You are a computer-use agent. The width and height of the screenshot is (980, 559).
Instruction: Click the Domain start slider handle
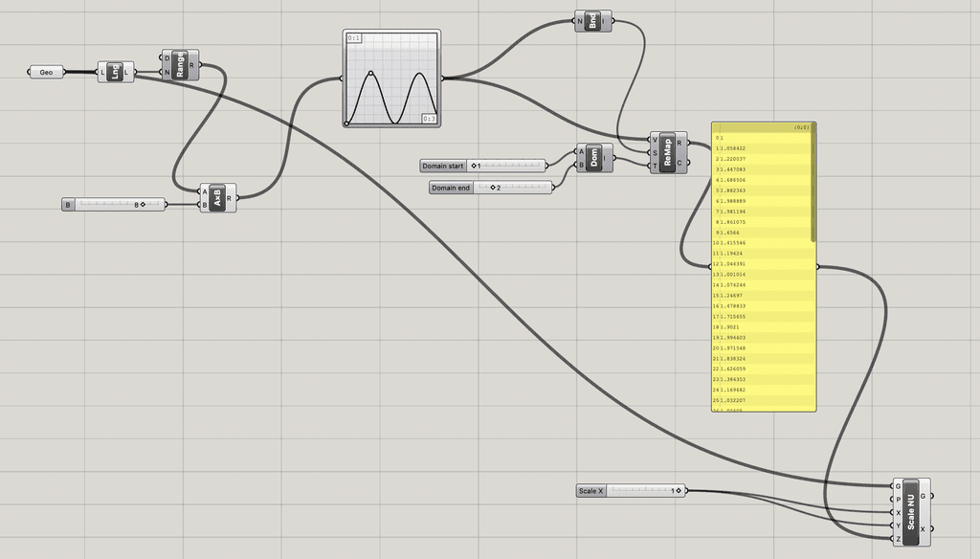click(x=474, y=166)
